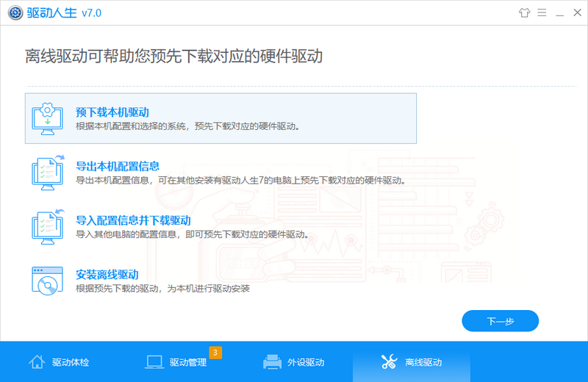
Task: Click the 驱动人生 gear logo in title bar
Action: pos(13,12)
